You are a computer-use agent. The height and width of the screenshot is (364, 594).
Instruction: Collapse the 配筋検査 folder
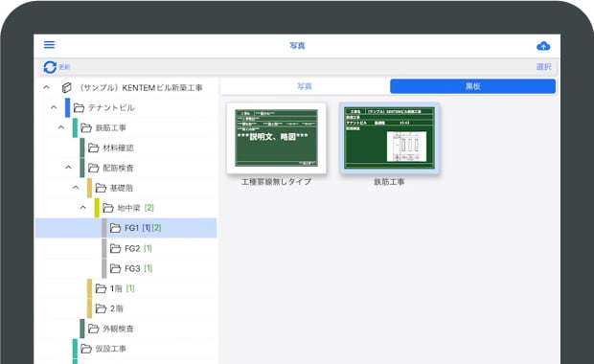(68, 168)
